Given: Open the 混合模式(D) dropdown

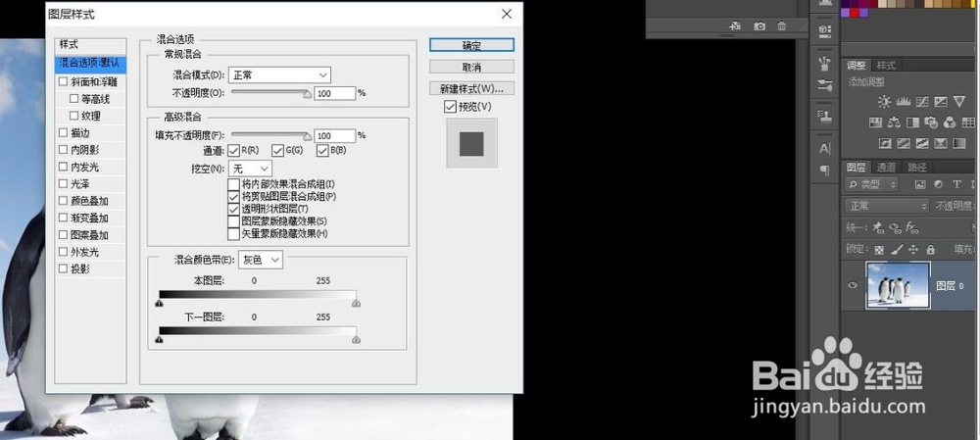Looking at the screenshot, I should pyautogui.click(x=279, y=75).
